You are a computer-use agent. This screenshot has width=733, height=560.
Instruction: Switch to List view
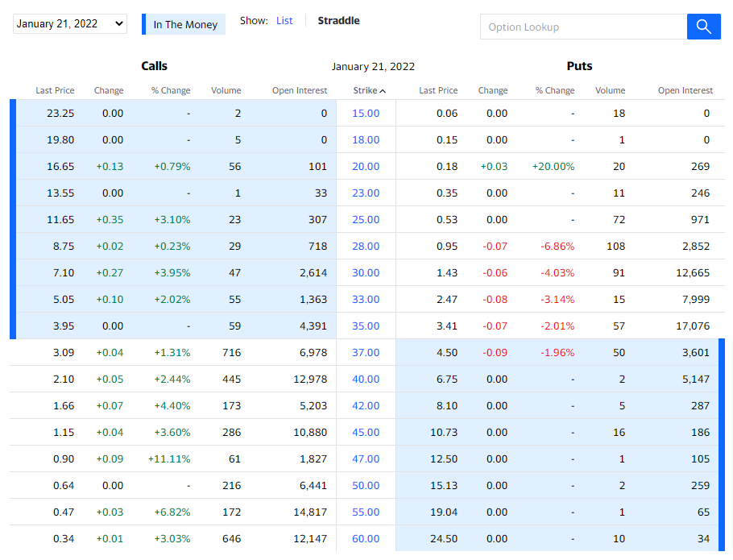coord(284,21)
